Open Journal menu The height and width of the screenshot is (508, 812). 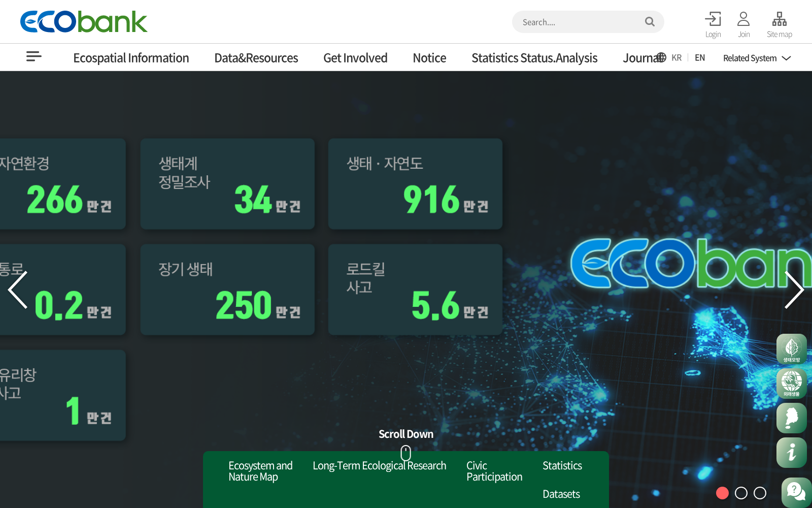pyautogui.click(x=640, y=58)
